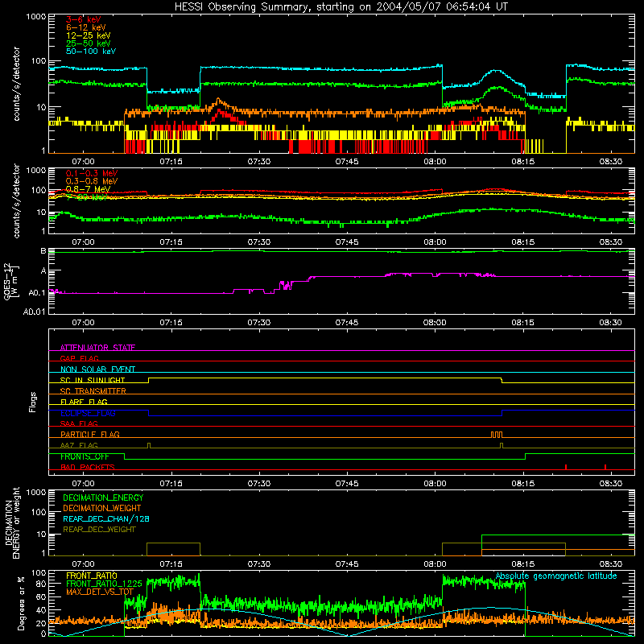Click the Degrees or % axis title
This screenshot has height=644, width=644.
tap(21, 603)
